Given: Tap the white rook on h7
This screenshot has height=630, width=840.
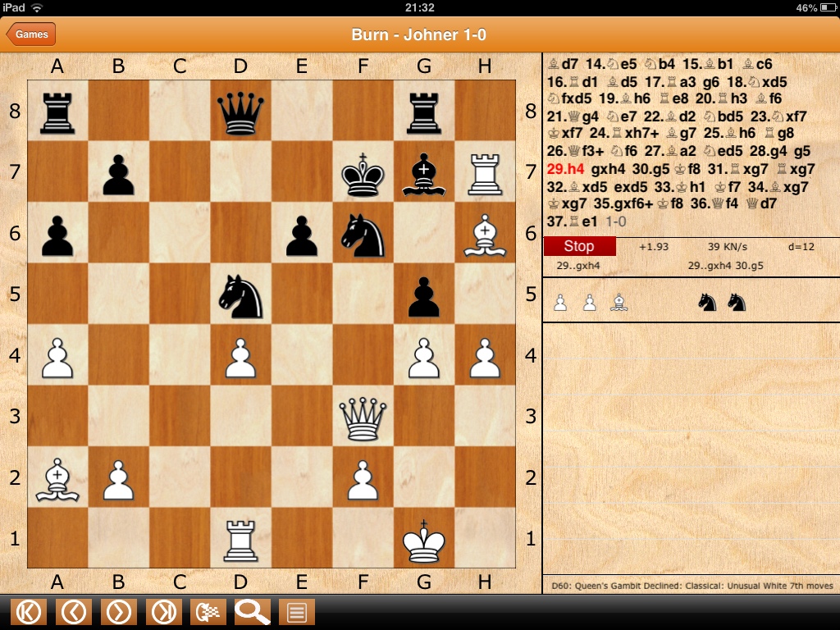Looking at the screenshot, I should click(x=485, y=172).
